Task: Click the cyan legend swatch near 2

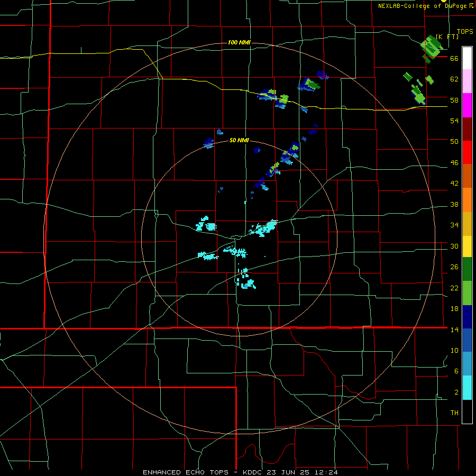Action: coord(467,388)
